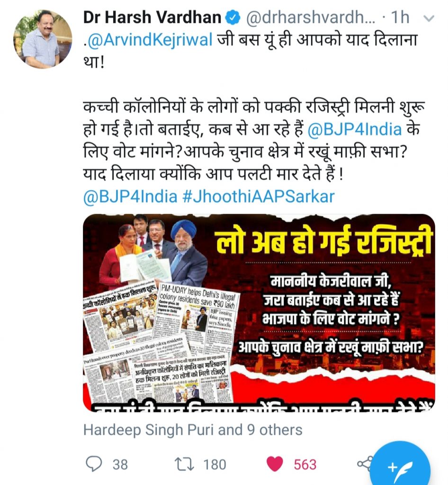Compose a new tweet with the floating button
Screen dimensions: 448x485
[x=400, y=463]
